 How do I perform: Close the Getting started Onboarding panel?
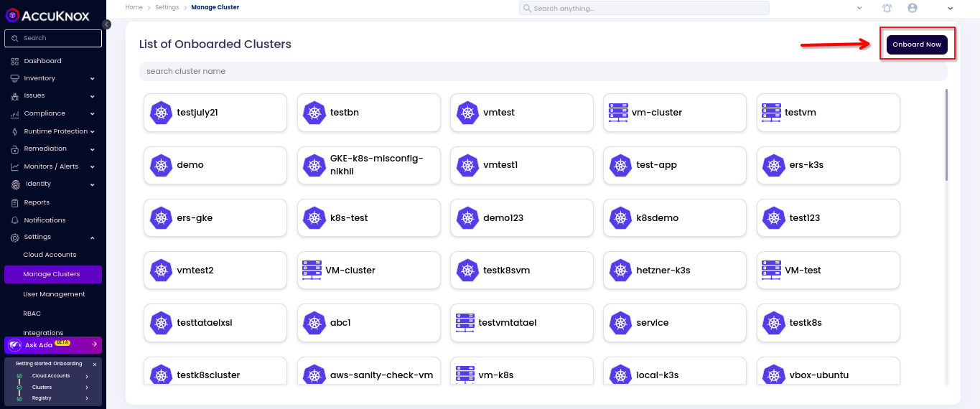click(x=95, y=365)
